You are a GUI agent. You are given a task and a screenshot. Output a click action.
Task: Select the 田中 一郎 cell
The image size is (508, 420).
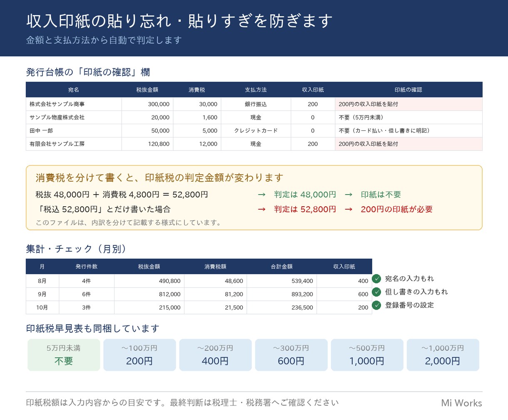click(x=74, y=130)
